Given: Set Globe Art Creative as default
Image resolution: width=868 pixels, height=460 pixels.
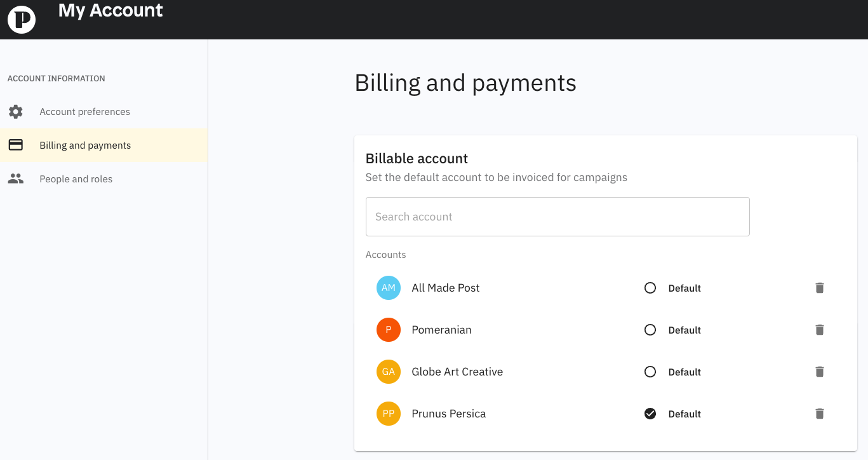Looking at the screenshot, I should pyautogui.click(x=650, y=372).
